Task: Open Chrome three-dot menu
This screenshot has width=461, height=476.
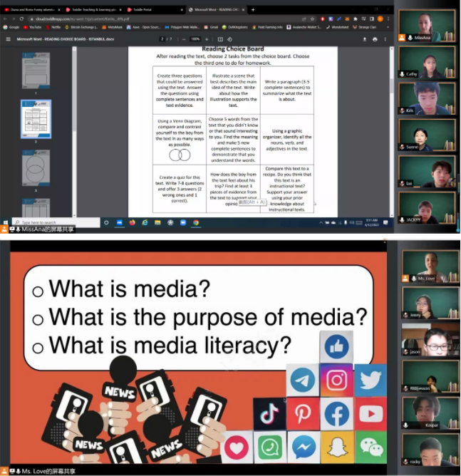Action: [x=388, y=19]
